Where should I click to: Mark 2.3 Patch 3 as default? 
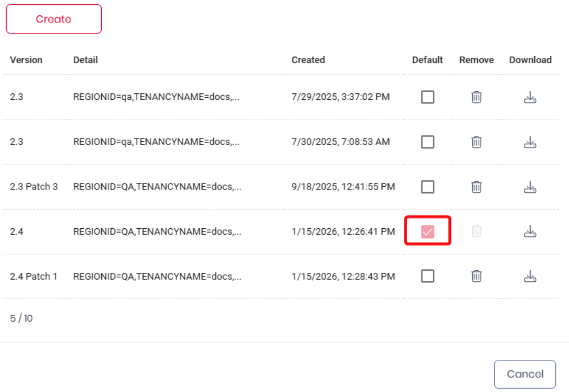(x=427, y=187)
